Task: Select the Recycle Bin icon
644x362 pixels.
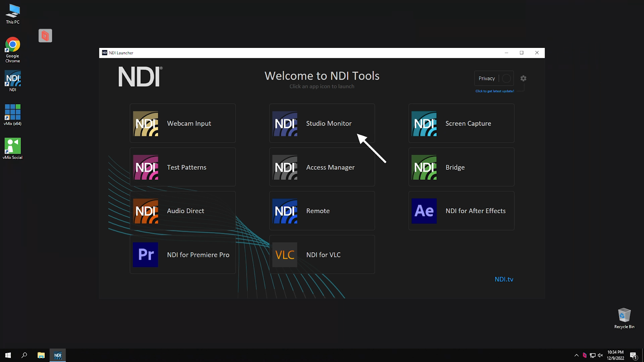Action: (x=624, y=319)
